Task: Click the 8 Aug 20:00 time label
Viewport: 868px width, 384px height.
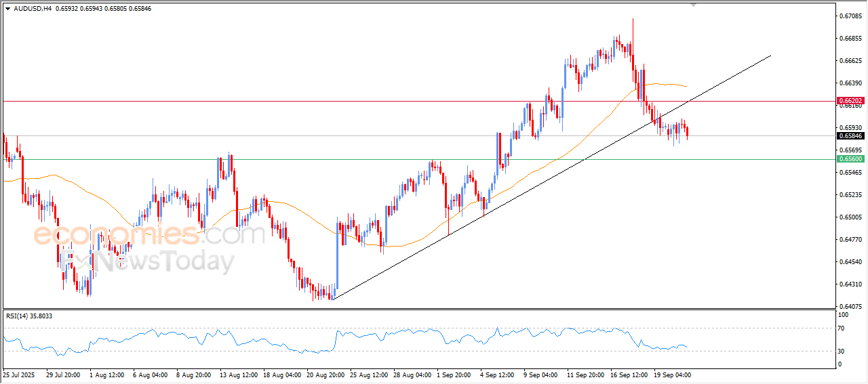Action: click(193, 374)
